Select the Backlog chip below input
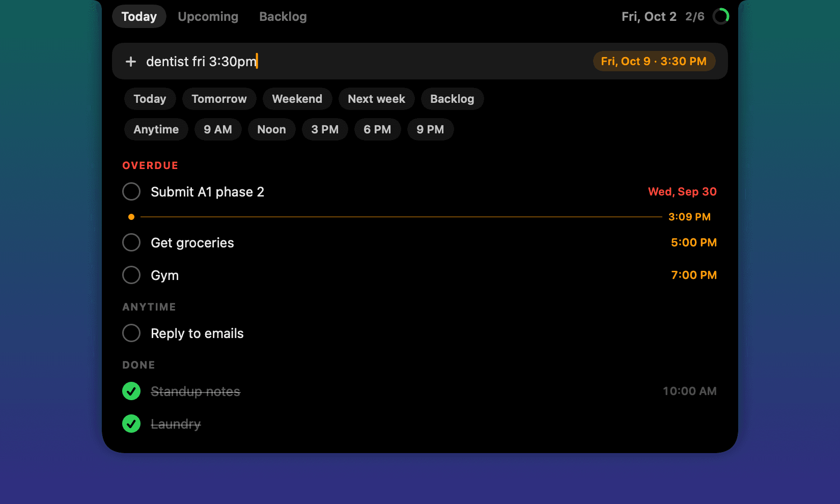840x504 pixels. [x=452, y=99]
